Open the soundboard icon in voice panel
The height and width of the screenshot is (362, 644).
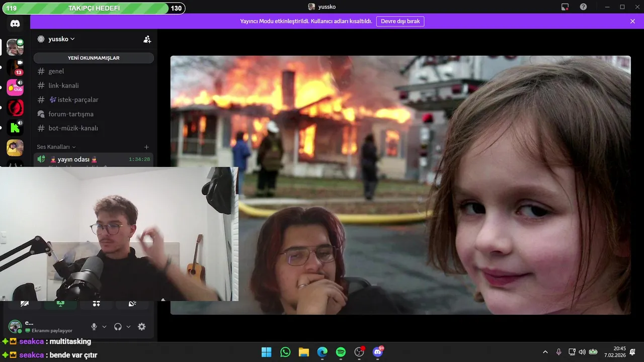132,304
